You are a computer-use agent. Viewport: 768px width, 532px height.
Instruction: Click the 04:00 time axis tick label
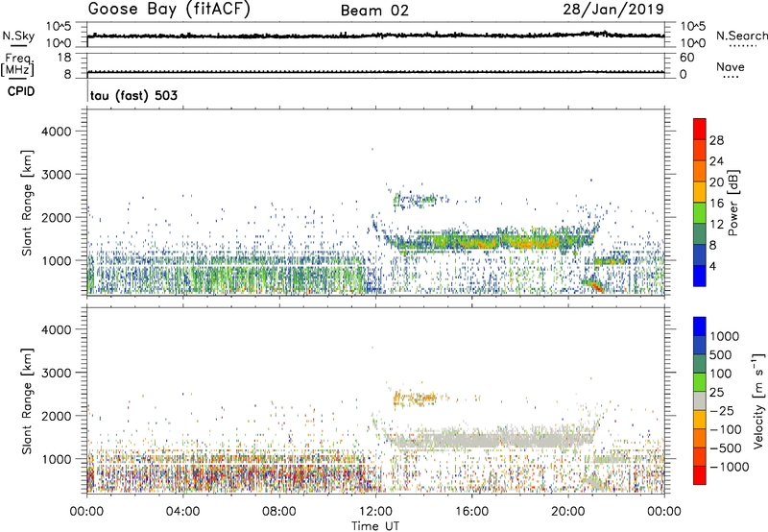click(x=183, y=512)
